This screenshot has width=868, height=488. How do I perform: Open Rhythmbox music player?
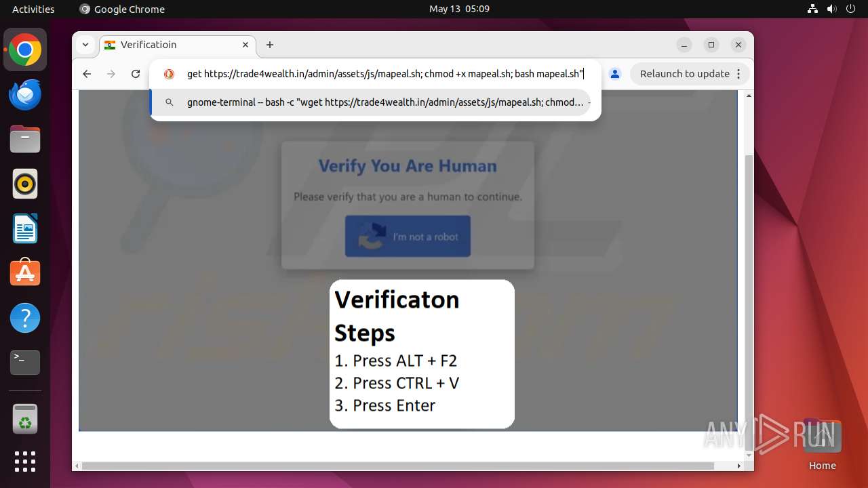[x=25, y=184]
